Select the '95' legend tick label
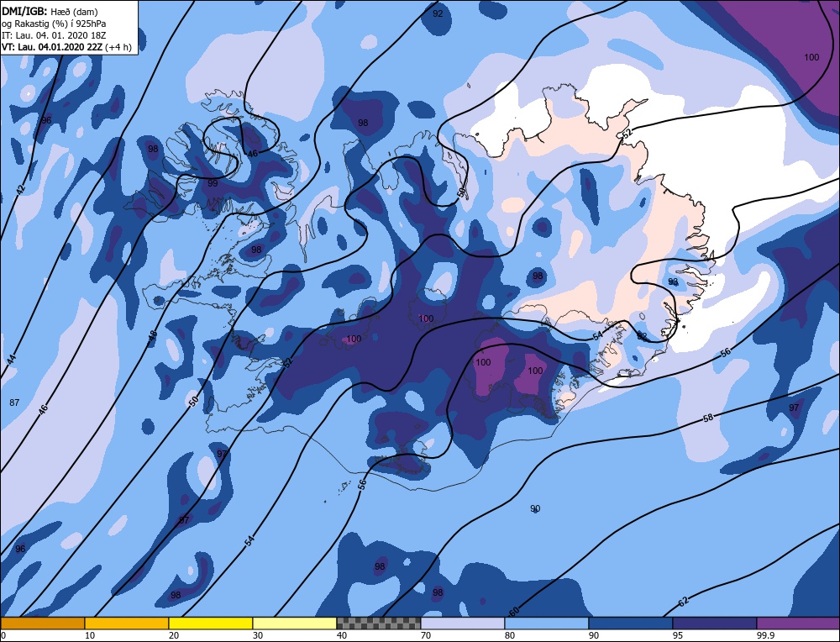840x642 pixels. pos(678,635)
